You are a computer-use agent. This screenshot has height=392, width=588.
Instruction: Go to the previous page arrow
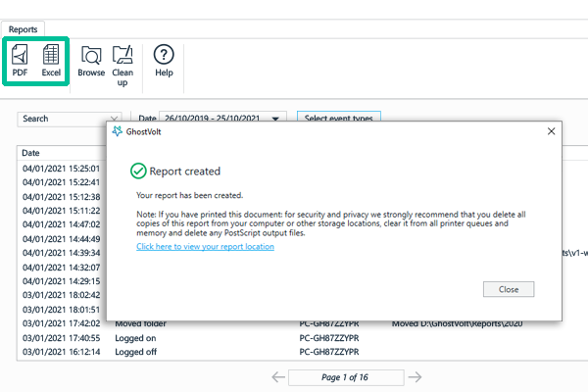278,377
